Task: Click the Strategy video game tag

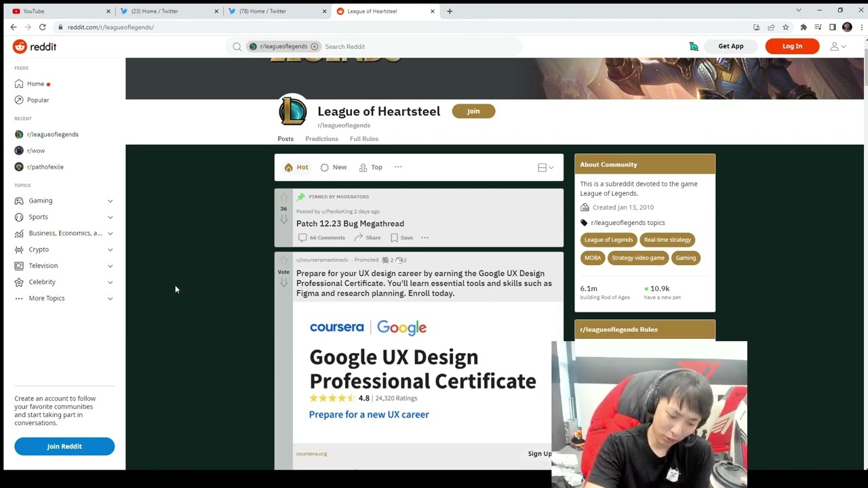Action: 638,258
